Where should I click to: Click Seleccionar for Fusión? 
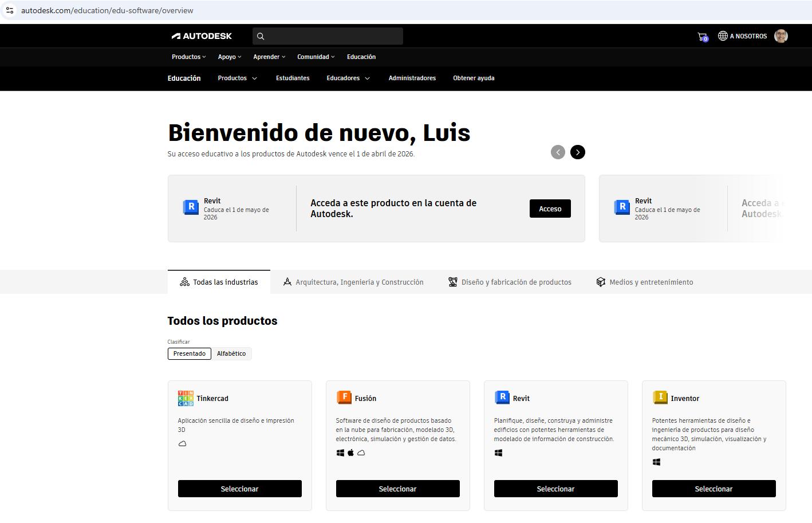click(x=398, y=489)
